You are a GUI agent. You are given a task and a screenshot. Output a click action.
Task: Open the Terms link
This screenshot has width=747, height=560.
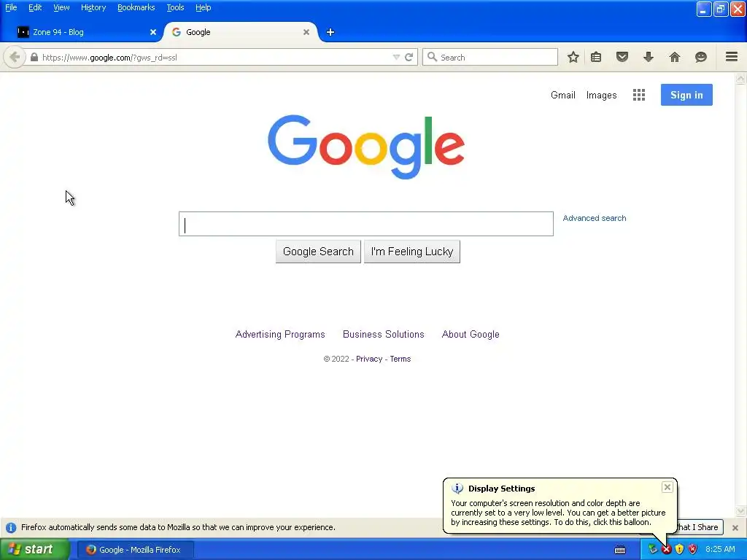[x=400, y=359]
